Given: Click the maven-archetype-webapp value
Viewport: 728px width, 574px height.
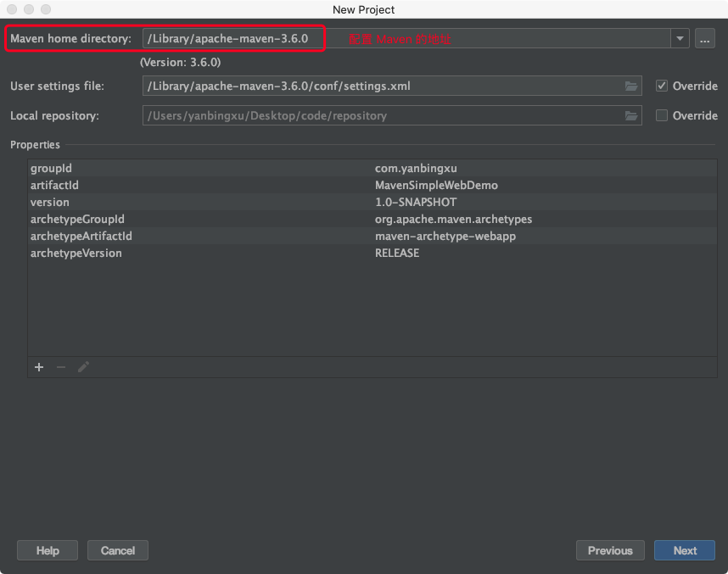Looking at the screenshot, I should (445, 236).
